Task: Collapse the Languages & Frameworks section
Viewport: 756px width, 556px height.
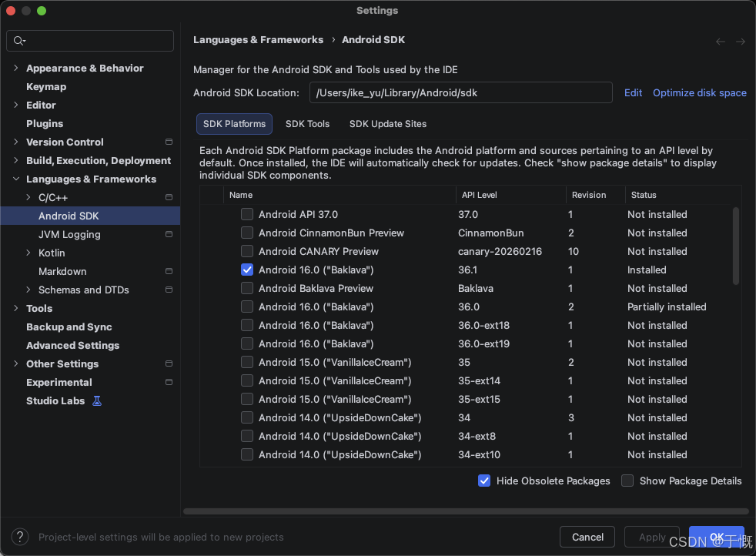Action: pos(16,179)
